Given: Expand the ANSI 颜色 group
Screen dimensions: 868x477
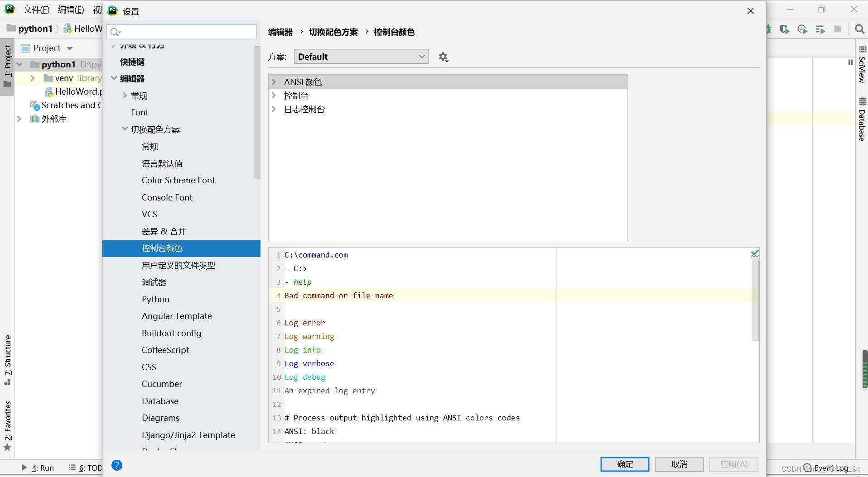Looking at the screenshot, I should (x=274, y=82).
